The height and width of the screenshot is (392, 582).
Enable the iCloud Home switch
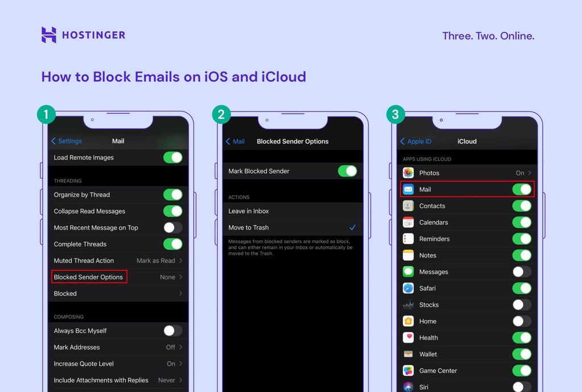click(522, 321)
